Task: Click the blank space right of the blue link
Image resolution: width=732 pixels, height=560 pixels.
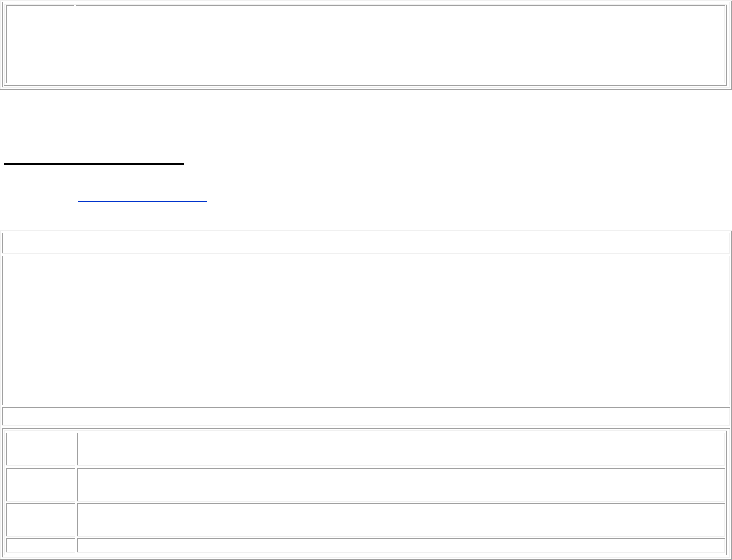Action: (x=447, y=200)
